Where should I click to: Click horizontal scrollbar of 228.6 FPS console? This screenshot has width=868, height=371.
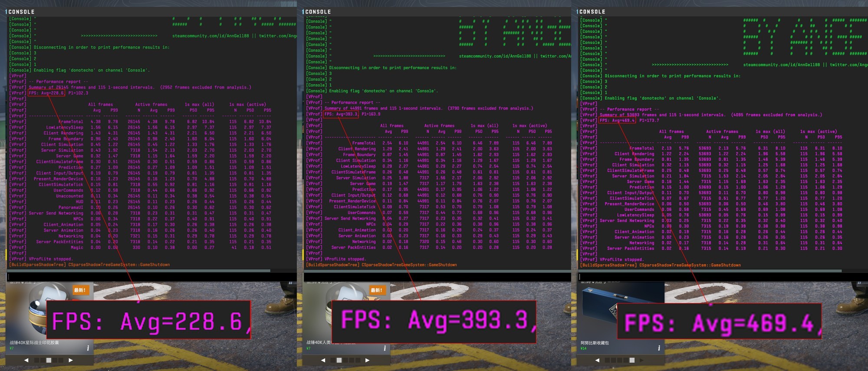(139, 270)
